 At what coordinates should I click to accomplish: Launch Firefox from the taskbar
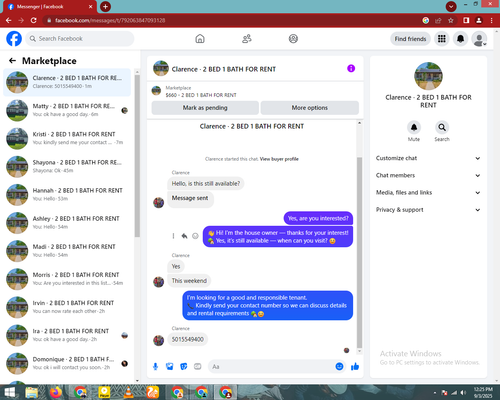(x=56, y=392)
